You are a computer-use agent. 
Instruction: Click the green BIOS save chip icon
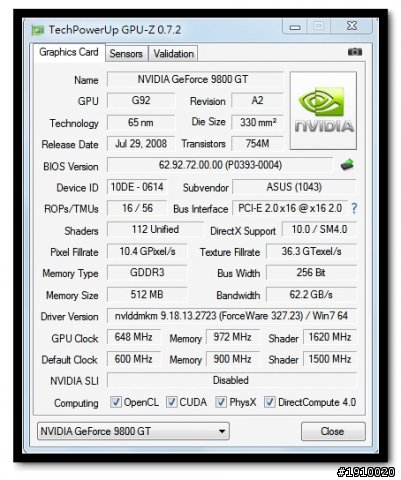(x=347, y=164)
